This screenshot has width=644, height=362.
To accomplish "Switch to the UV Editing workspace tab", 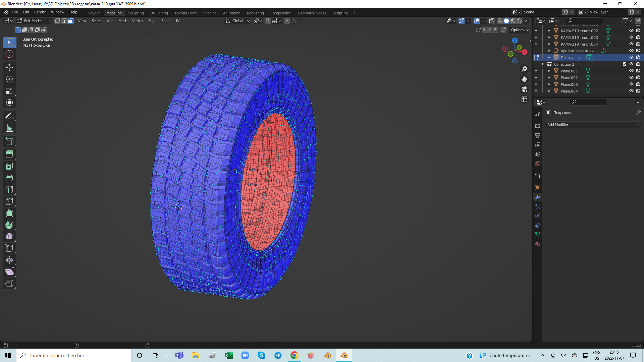I will coord(159,13).
